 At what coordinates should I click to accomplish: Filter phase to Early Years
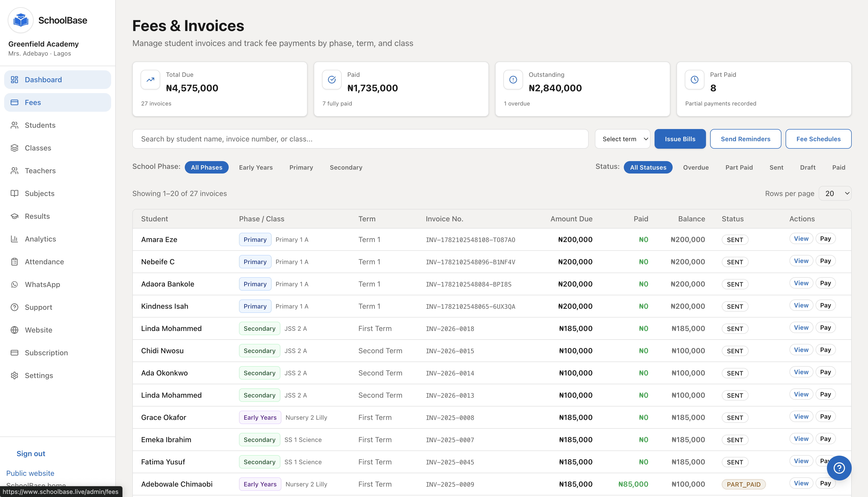[256, 167]
